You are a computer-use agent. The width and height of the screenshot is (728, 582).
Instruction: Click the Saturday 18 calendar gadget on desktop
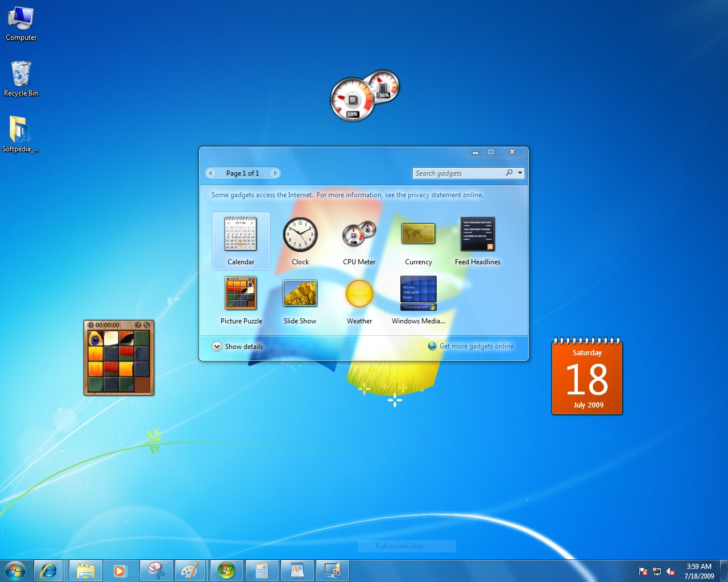587,376
